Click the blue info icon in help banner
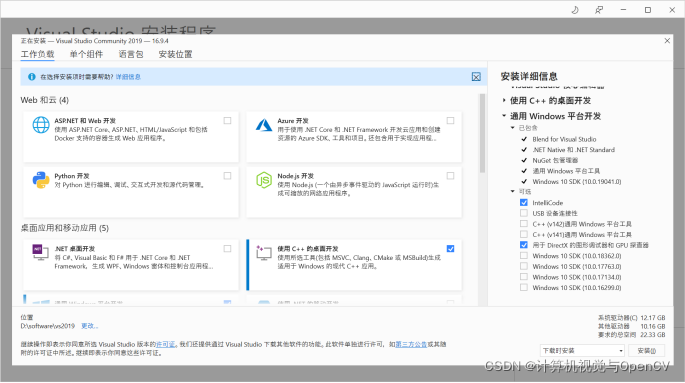The height and width of the screenshot is (383, 685). pos(31,77)
